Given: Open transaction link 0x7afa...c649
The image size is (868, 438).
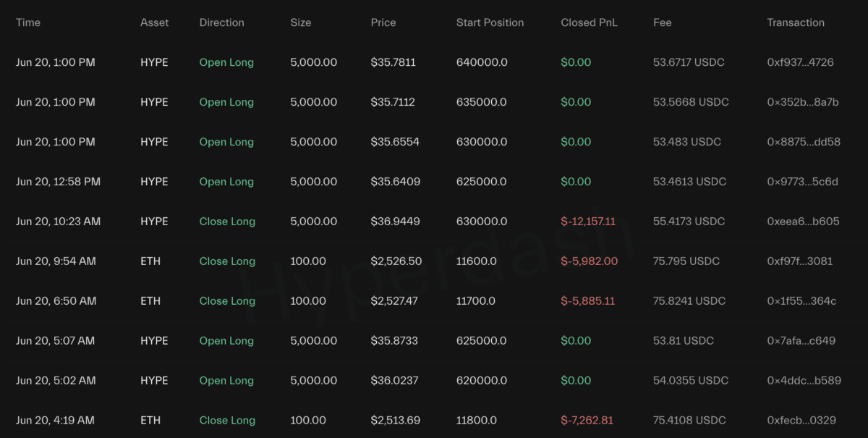Looking at the screenshot, I should [x=801, y=341].
